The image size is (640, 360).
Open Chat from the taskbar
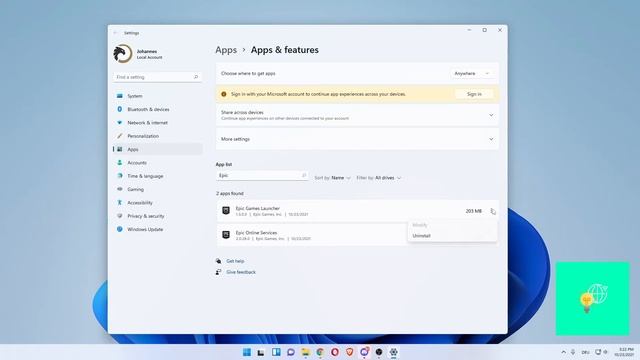291,352
